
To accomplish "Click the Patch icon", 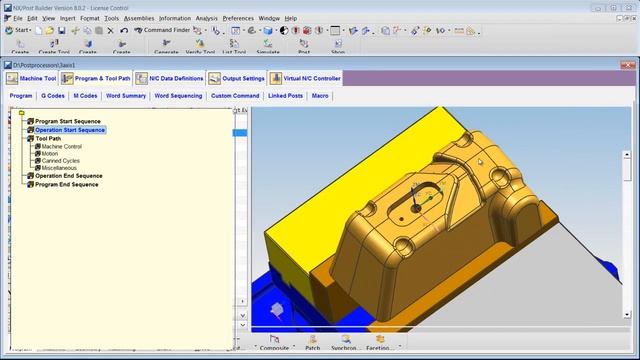I will click(313, 342).
